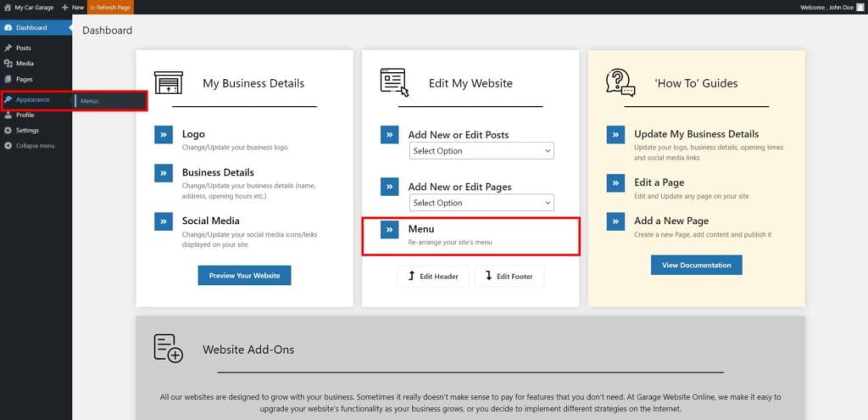Viewport: 868px width, 420px height.
Task: Click the Pages icon in sidebar
Action: pos(8,79)
